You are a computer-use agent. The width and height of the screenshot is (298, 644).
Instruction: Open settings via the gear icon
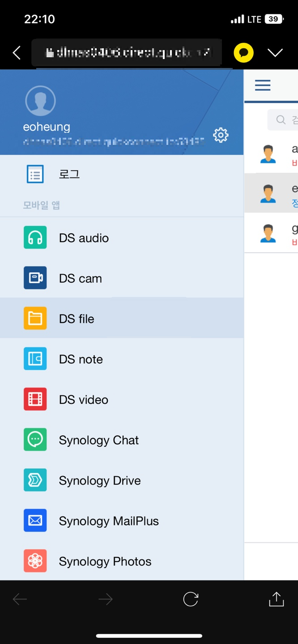point(221,135)
